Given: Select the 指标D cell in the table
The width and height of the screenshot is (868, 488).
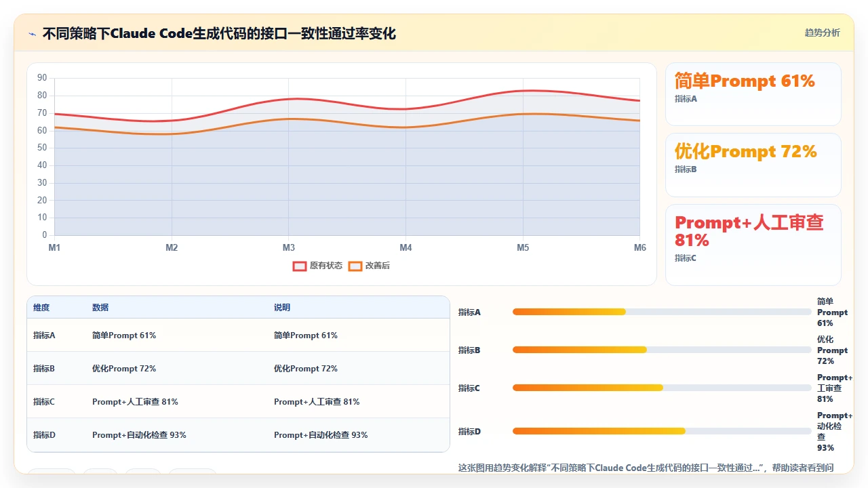Looking at the screenshot, I should (x=44, y=435).
